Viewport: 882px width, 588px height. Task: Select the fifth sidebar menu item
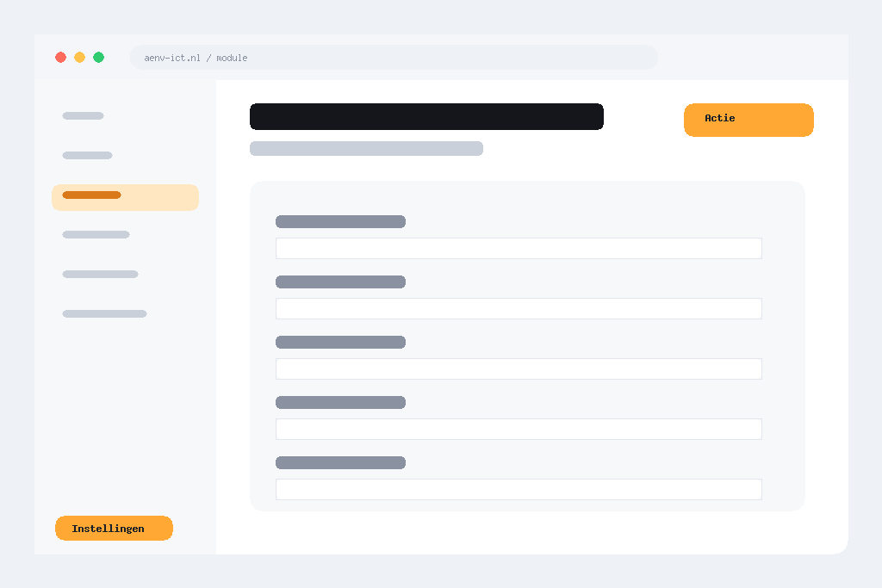click(x=100, y=275)
